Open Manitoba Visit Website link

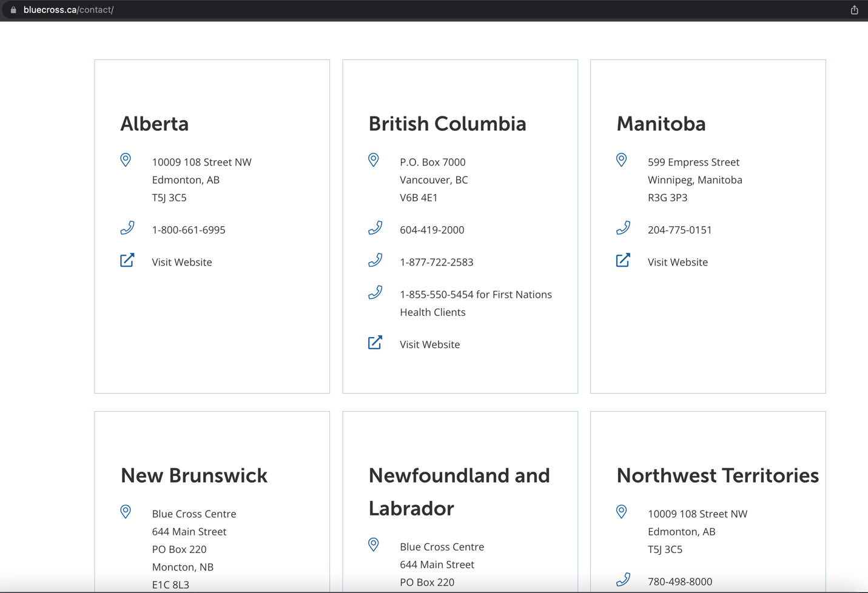pyautogui.click(x=678, y=262)
